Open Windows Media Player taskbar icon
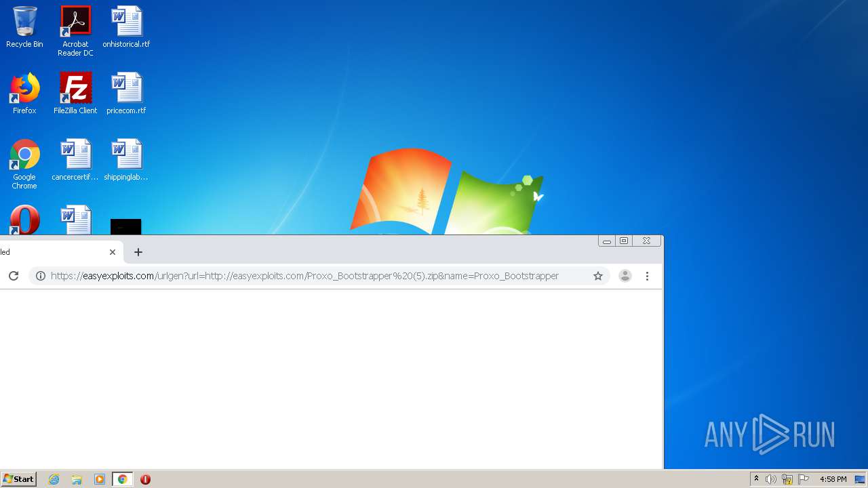 click(100, 479)
